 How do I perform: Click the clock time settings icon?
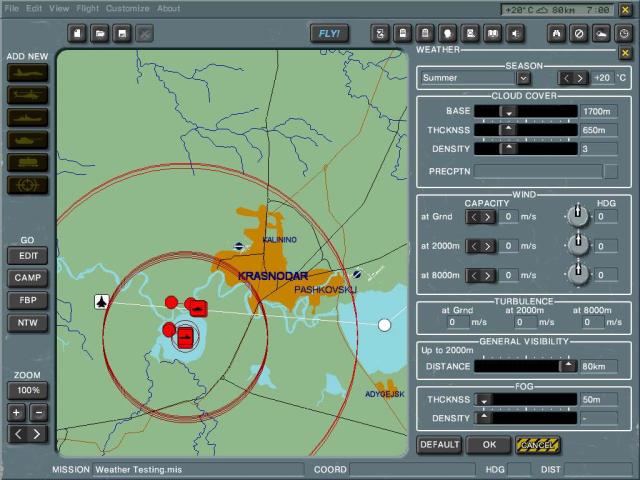(624, 33)
